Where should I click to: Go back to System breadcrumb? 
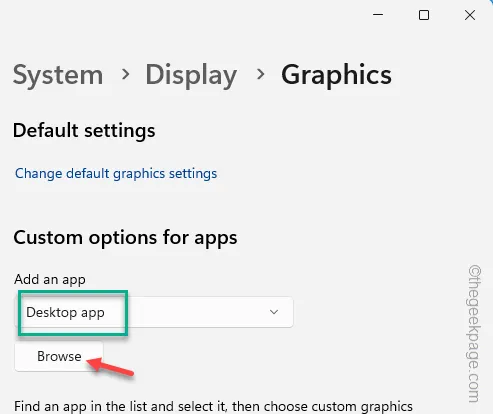[x=58, y=75]
